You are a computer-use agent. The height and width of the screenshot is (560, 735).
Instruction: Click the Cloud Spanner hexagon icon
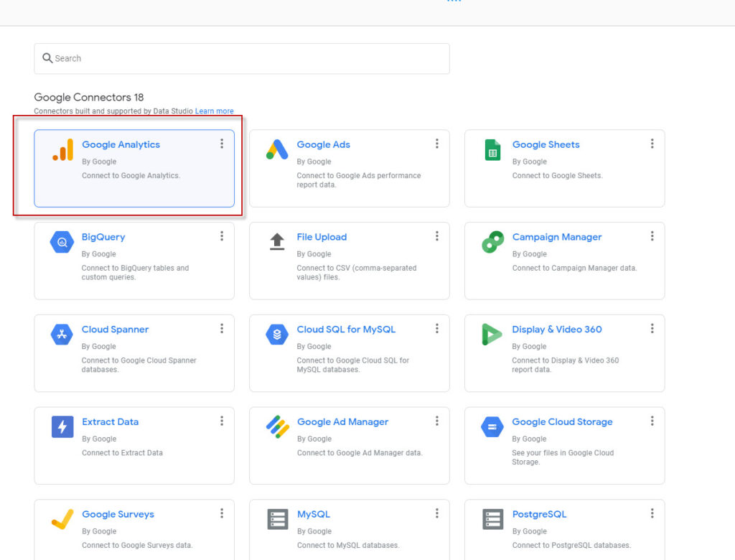point(62,335)
